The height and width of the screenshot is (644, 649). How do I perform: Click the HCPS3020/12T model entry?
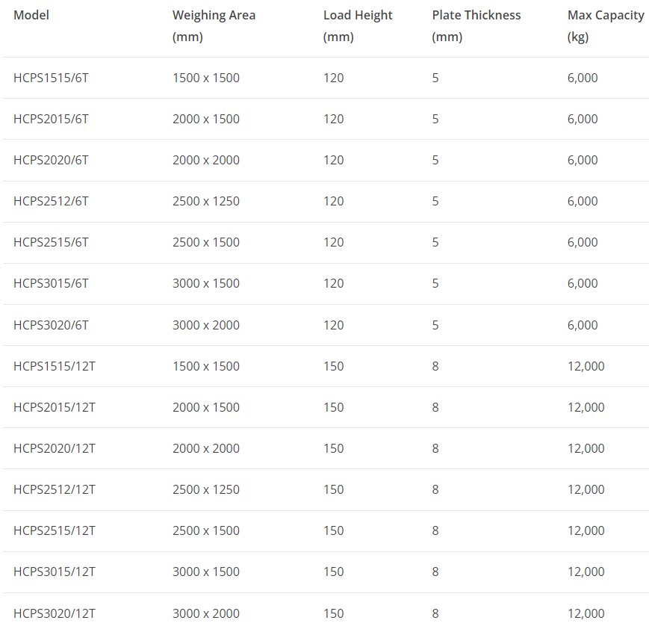click(x=55, y=613)
